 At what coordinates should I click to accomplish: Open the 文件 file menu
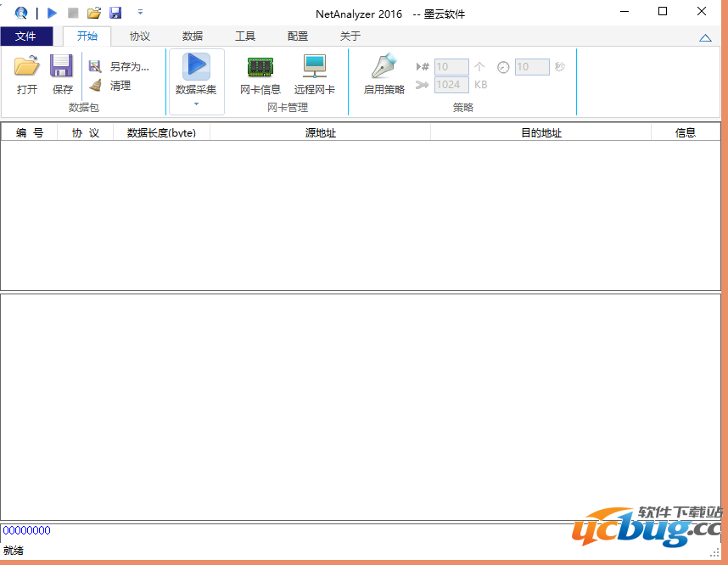pos(25,36)
